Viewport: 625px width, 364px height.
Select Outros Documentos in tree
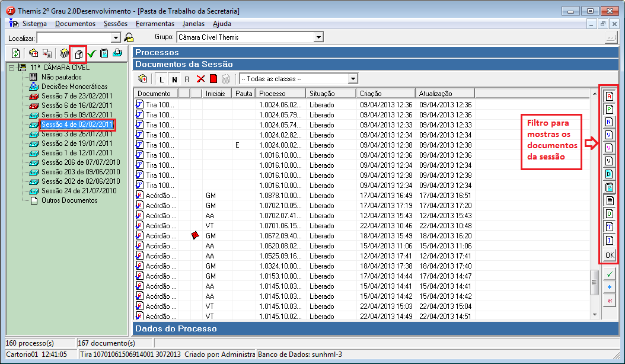[x=69, y=200]
